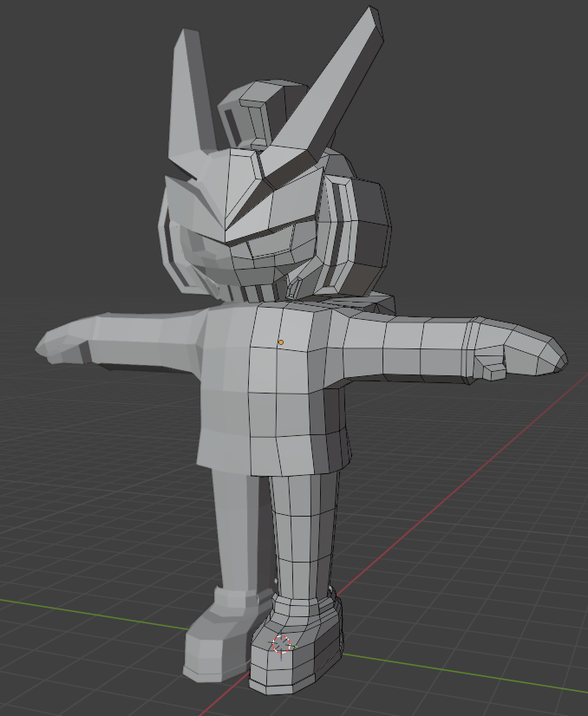
Task: Click the upper sleeve of the wireframed arm
Action: tap(382, 347)
